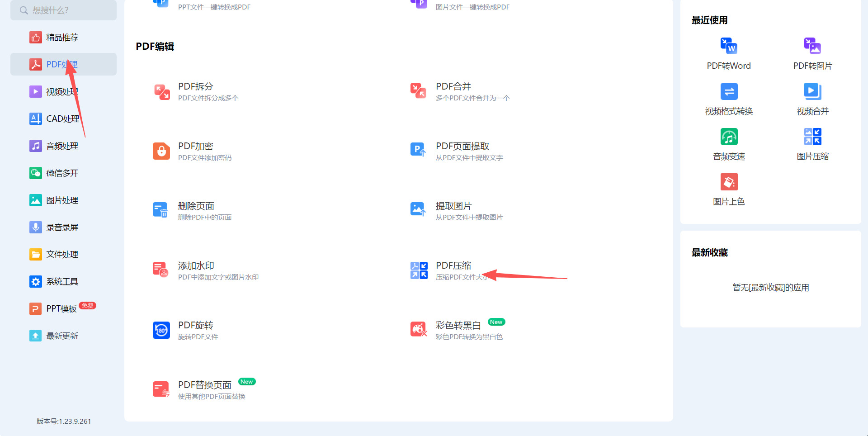Launch the PDF替换页面 tool icon
The height and width of the screenshot is (436, 868).
tap(161, 389)
